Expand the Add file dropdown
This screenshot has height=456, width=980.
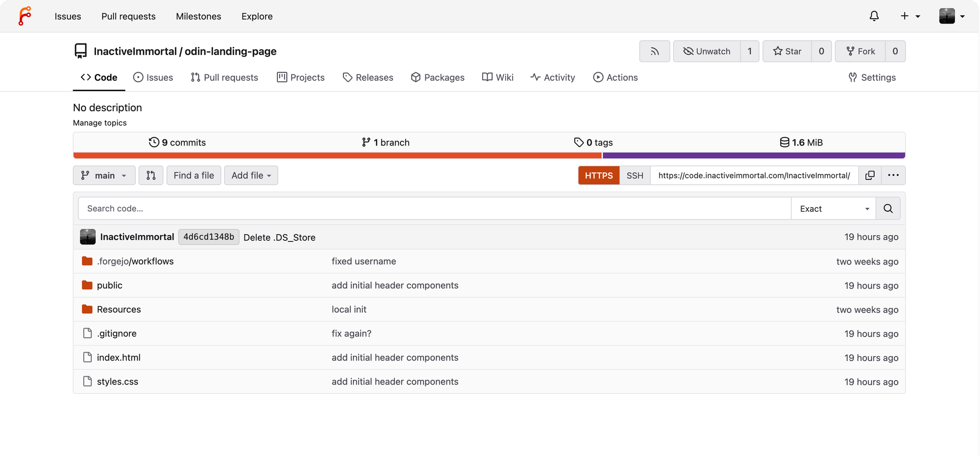[x=251, y=175]
